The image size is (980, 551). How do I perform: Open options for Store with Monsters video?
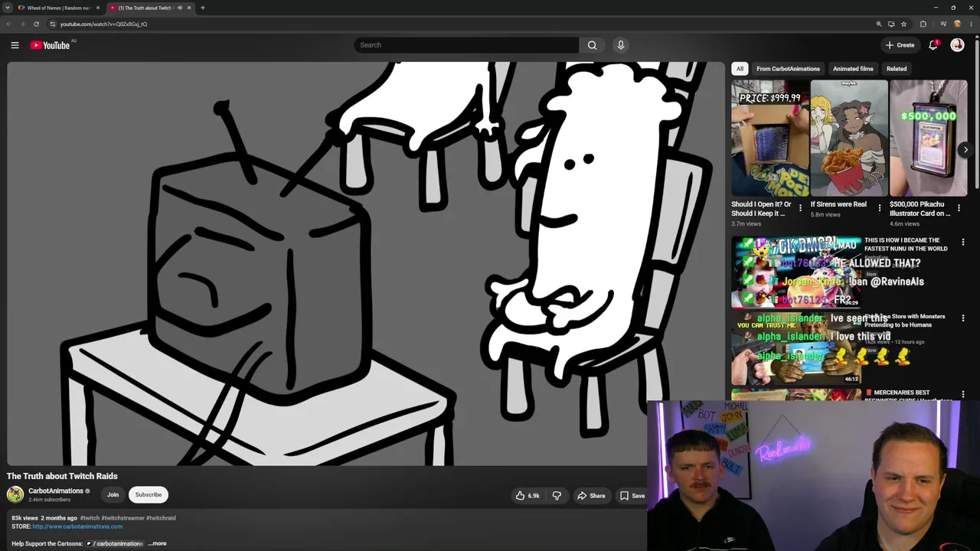pyautogui.click(x=963, y=318)
